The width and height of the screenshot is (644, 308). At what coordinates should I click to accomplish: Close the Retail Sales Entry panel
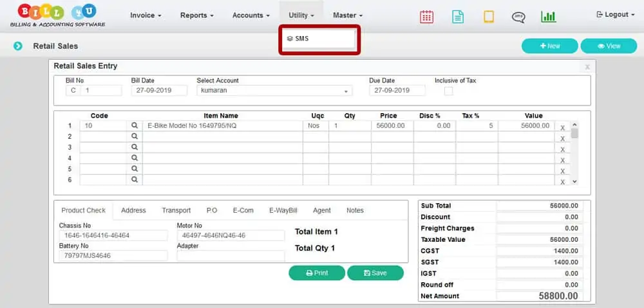587,66
